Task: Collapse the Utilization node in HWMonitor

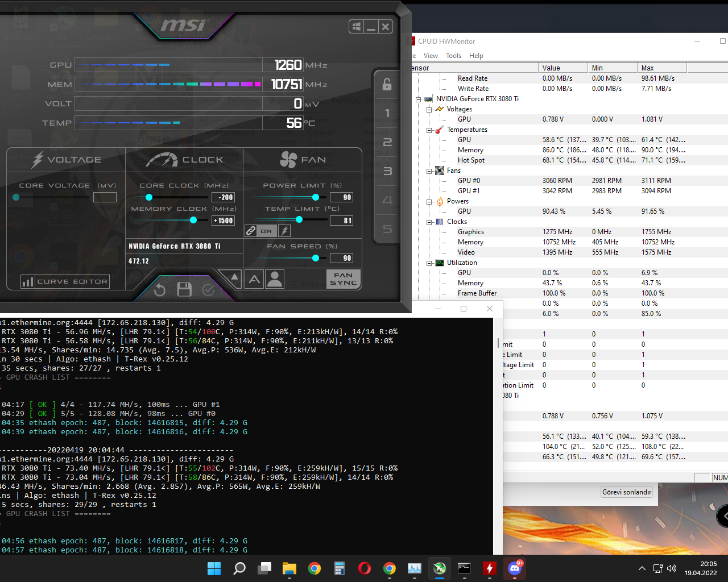Action: [x=429, y=263]
